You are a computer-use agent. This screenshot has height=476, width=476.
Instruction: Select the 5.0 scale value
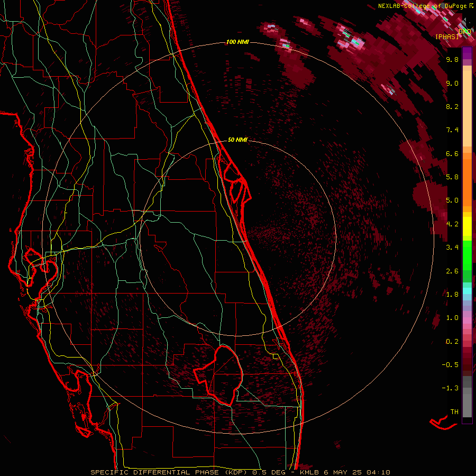(452, 200)
